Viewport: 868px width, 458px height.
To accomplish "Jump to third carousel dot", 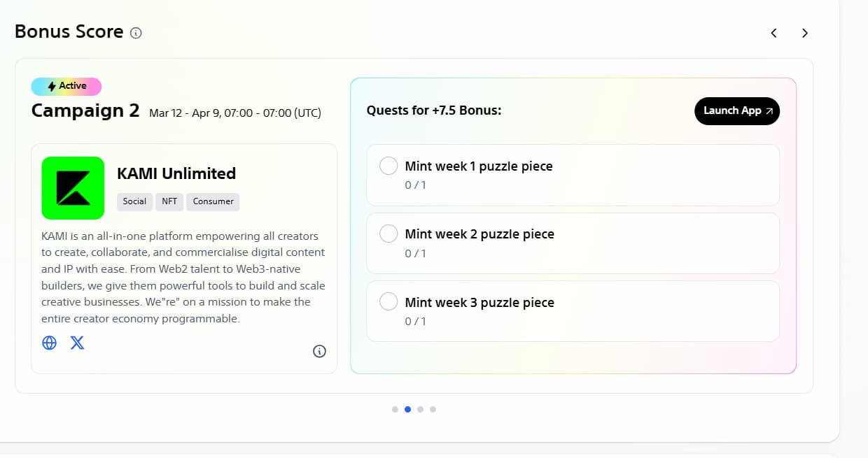I will click(x=420, y=409).
